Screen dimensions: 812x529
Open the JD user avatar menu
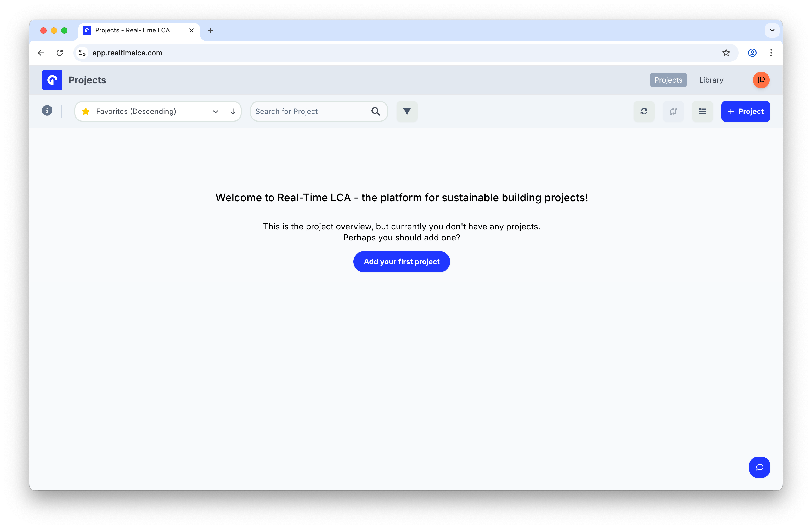[x=761, y=80]
